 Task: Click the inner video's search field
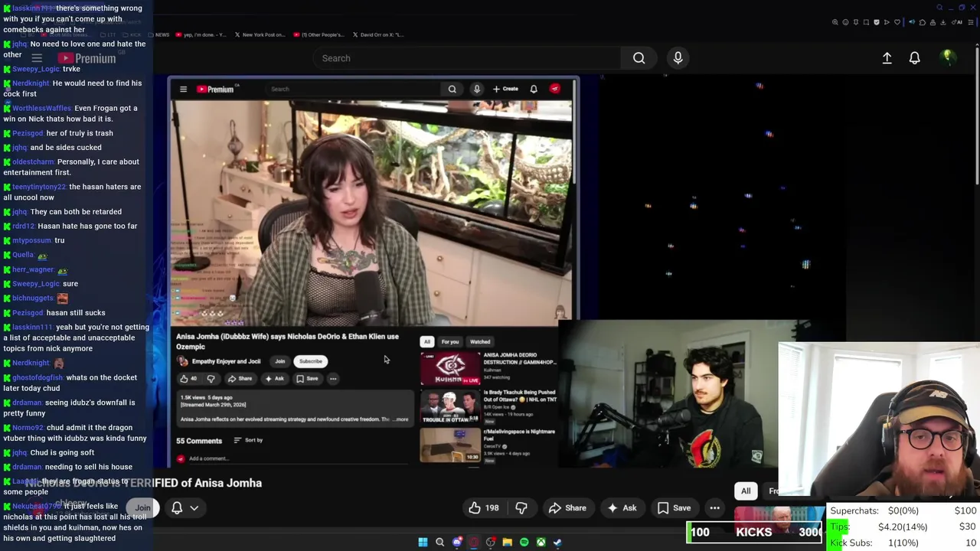pos(352,90)
